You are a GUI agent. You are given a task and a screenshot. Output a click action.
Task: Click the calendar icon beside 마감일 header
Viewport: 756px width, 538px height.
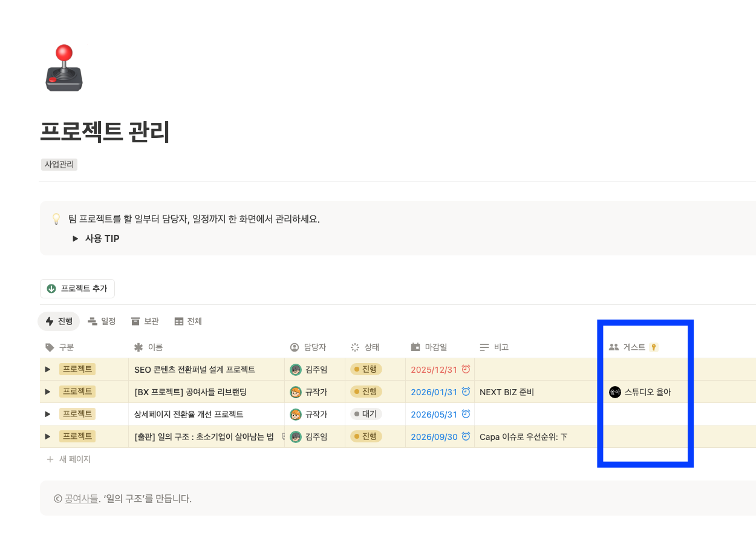tap(417, 347)
